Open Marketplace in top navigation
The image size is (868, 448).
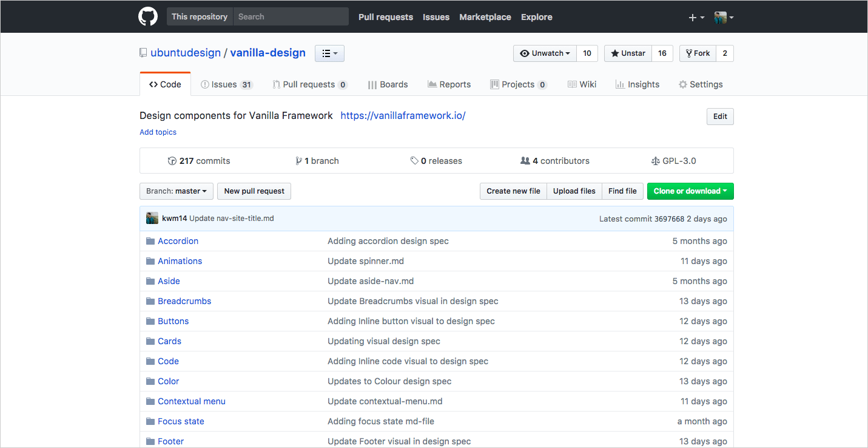[485, 17]
